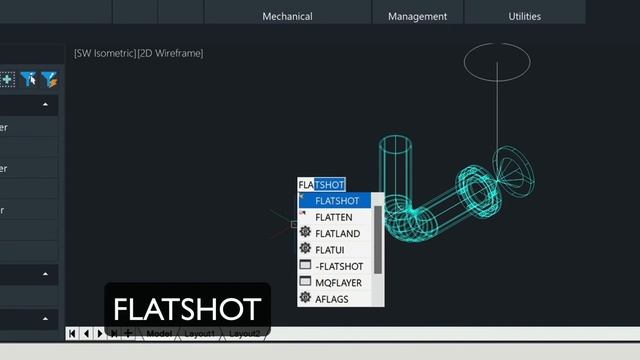Click the window icon beside MQFLAYER
This screenshot has width=640, height=360.
click(305, 281)
